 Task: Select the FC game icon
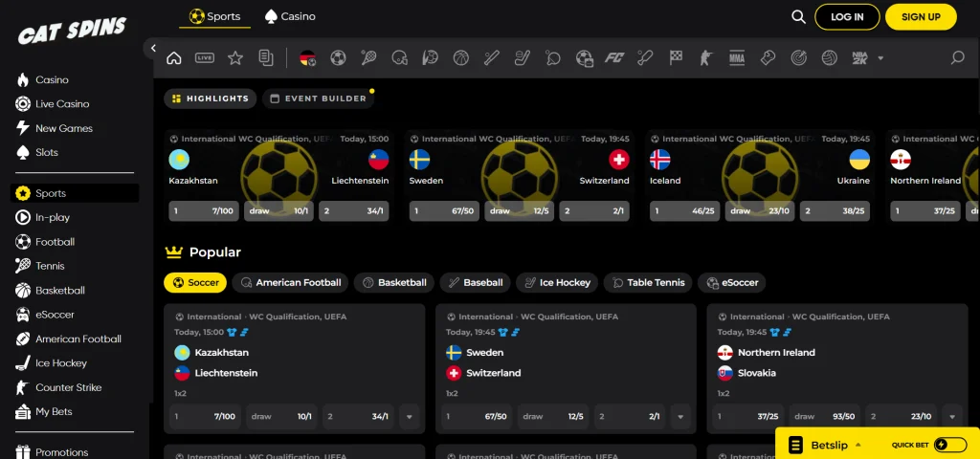coord(614,58)
